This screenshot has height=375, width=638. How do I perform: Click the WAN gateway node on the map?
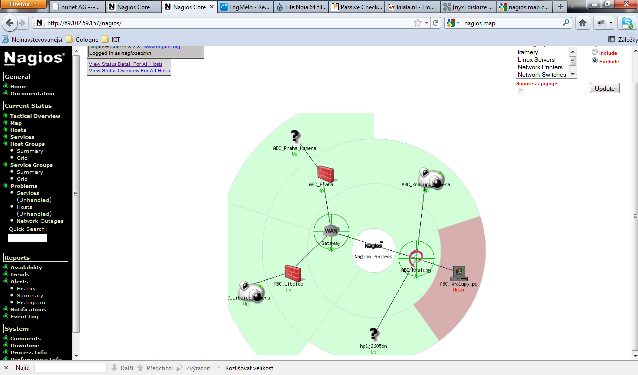(x=331, y=231)
